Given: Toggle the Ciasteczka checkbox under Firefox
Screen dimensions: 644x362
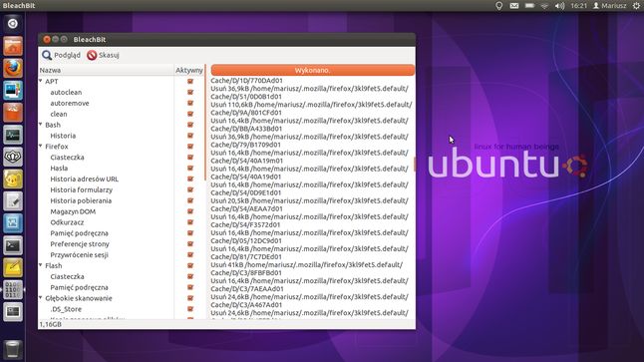Looking at the screenshot, I should (190, 157).
